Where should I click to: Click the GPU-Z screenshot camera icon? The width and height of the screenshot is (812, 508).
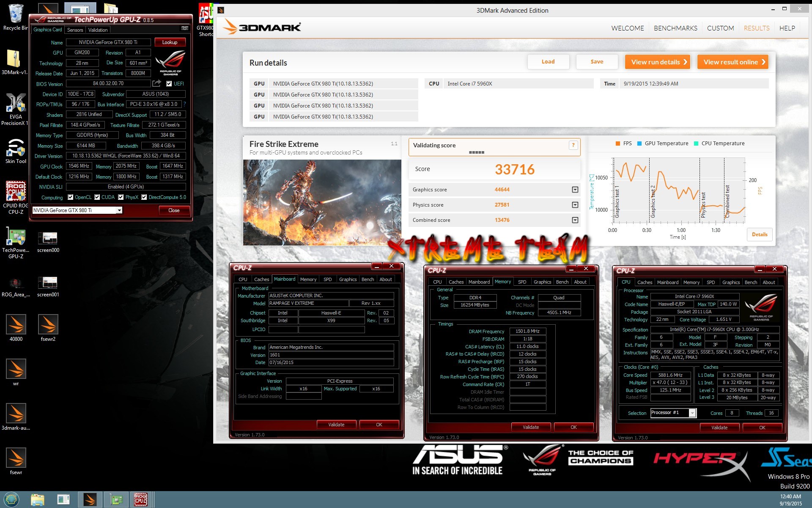(185, 28)
